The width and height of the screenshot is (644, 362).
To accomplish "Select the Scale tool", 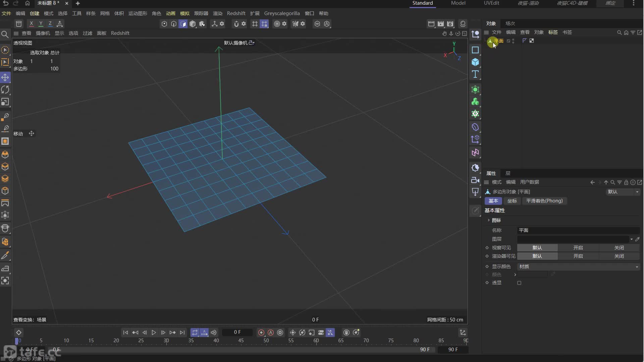I will pos(5,102).
